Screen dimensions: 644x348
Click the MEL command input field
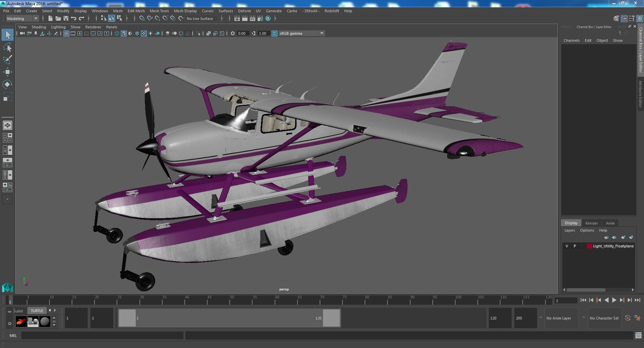[x=102, y=335]
